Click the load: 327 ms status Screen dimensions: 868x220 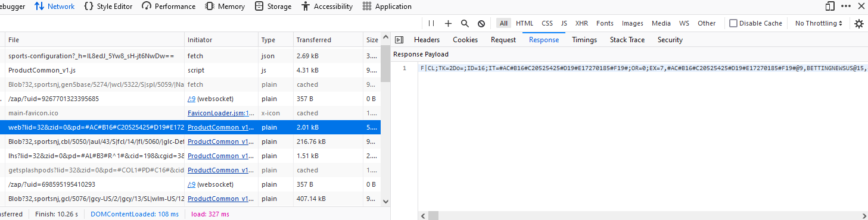coord(210,214)
